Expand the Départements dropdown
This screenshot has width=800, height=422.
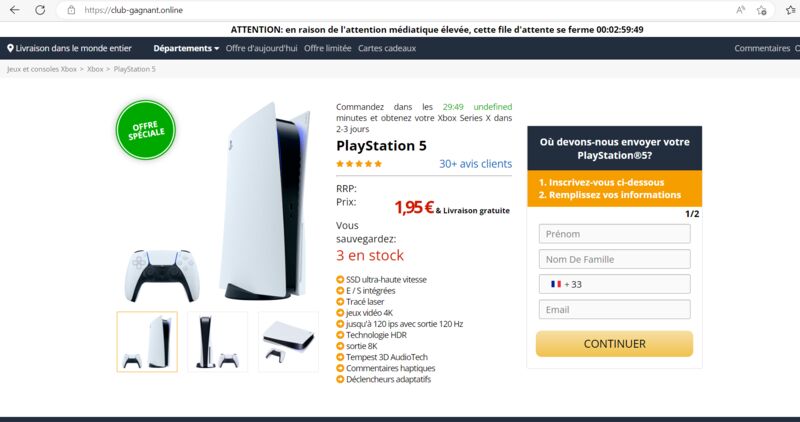click(186, 48)
